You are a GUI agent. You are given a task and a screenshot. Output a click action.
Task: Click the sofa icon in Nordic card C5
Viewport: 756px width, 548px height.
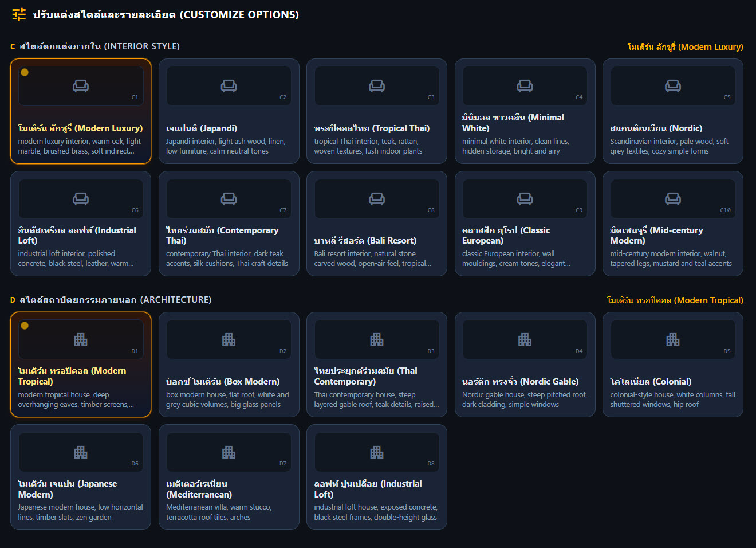[x=673, y=85]
